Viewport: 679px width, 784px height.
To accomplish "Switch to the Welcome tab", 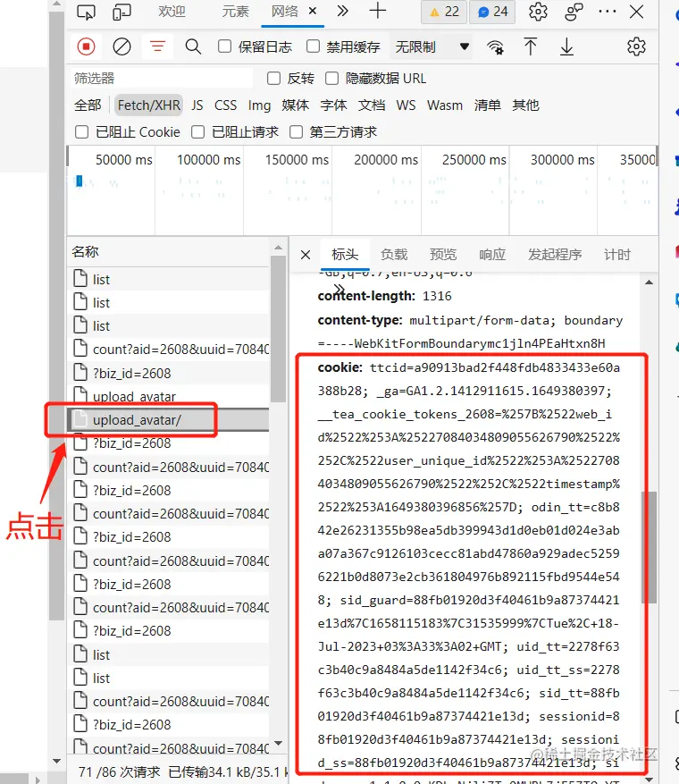I will (172, 11).
